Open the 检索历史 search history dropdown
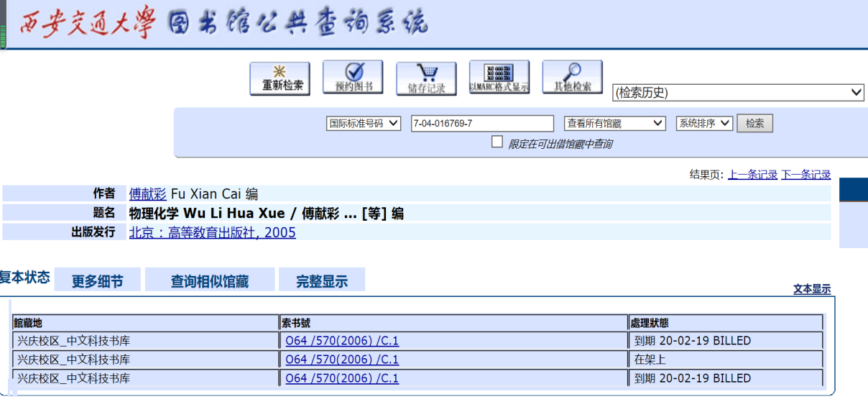The width and height of the screenshot is (868, 407). coord(739,92)
